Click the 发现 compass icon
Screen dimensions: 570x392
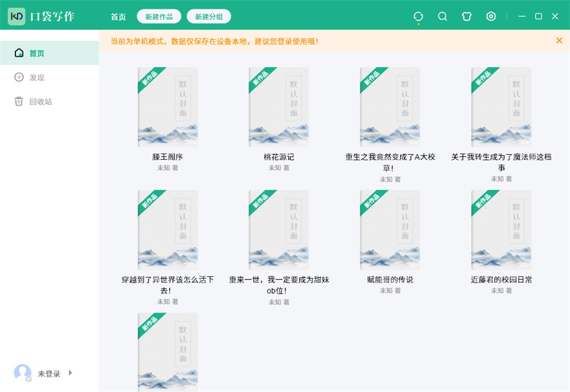[19, 77]
